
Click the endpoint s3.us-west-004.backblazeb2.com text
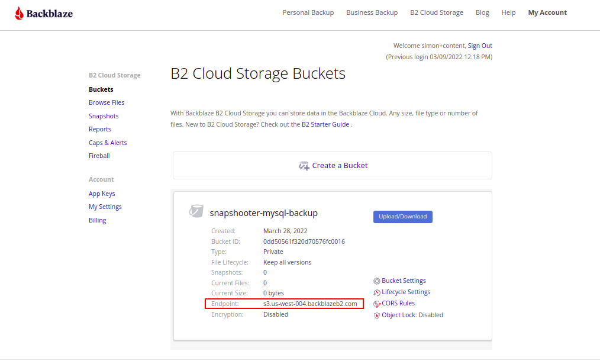(310, 304)
